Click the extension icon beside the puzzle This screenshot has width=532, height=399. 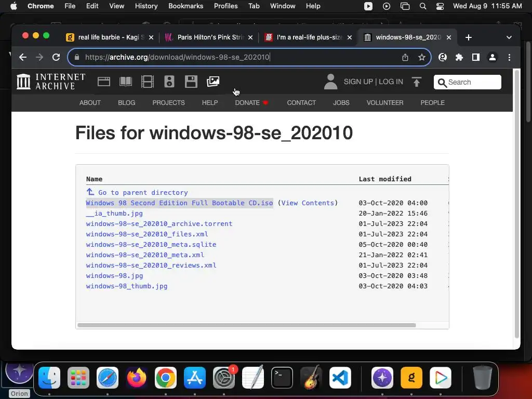[x=443, y=57]
